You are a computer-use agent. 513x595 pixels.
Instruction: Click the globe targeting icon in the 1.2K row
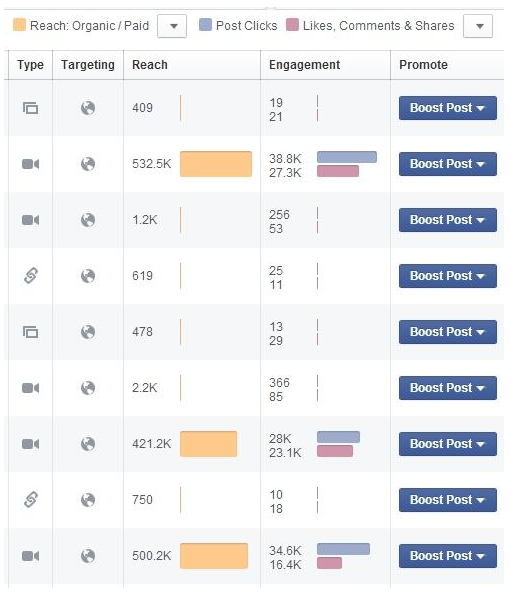[88, 220]
